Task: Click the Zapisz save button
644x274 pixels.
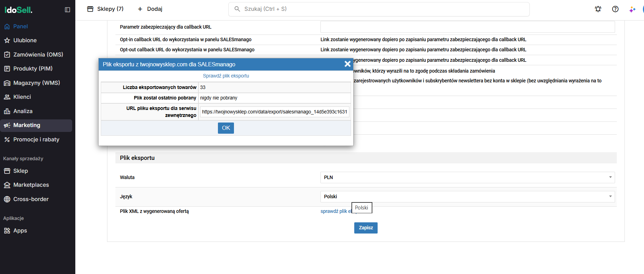Action: pyautogui.click(x=366, y=228)
